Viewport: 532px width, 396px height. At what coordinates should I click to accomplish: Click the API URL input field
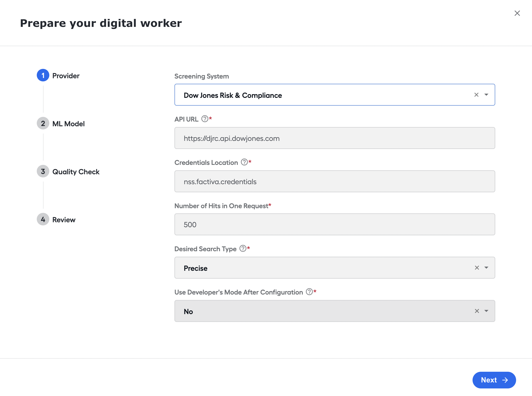click(335, 138)
